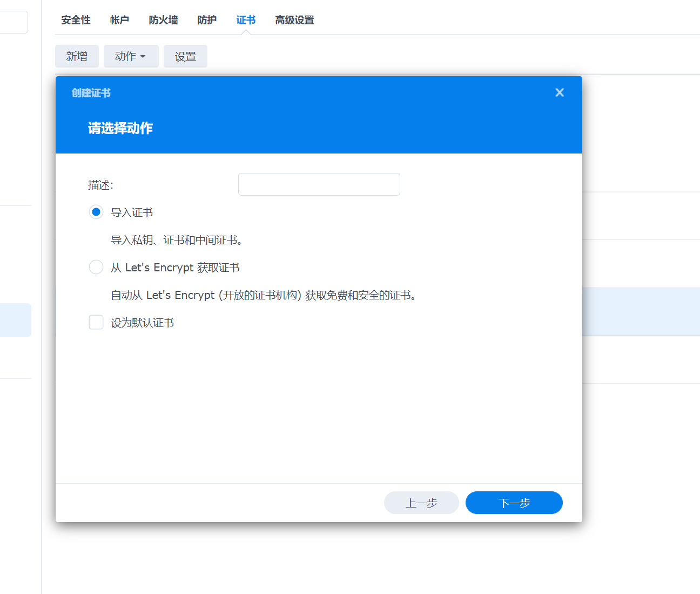The height and width of the screenshot is (594, 700).
Task: Open the 防火墙 tab
Action: click(163, 20)
